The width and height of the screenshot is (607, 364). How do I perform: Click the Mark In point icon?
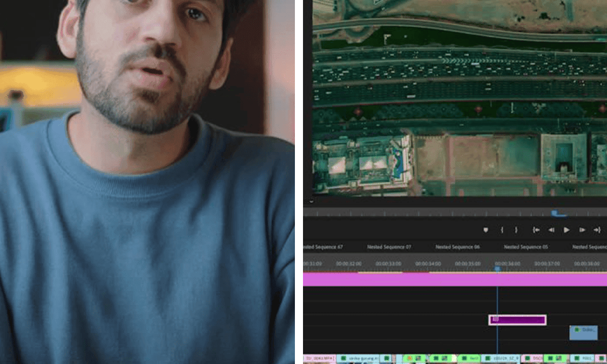point(501,230)
